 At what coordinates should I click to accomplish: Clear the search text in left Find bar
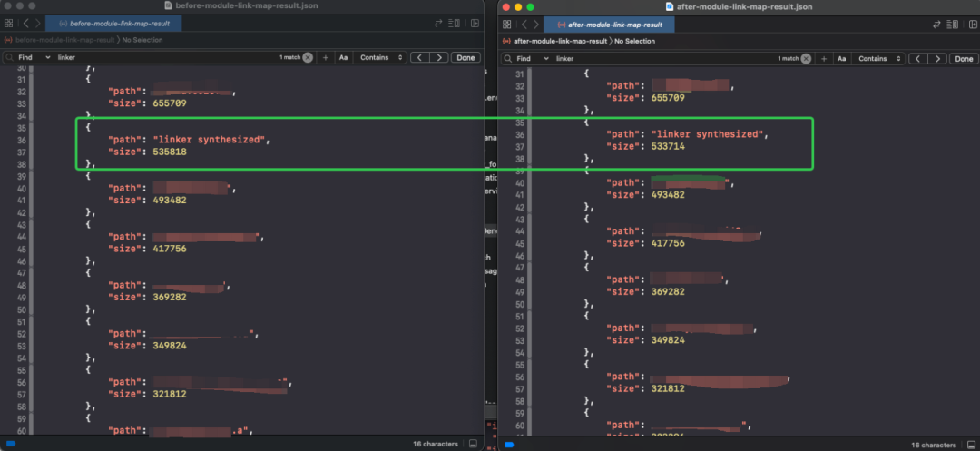(x=308, y=57)
